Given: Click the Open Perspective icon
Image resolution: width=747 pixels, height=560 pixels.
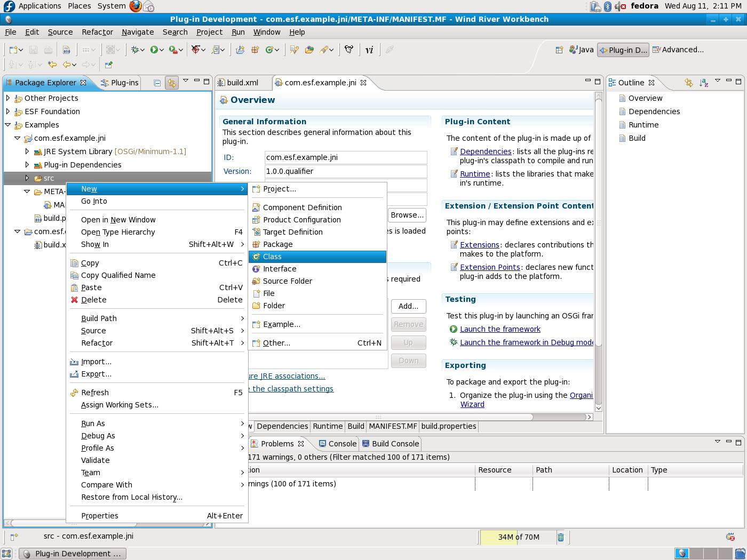Looking at the screenshot, I should 559,50.
